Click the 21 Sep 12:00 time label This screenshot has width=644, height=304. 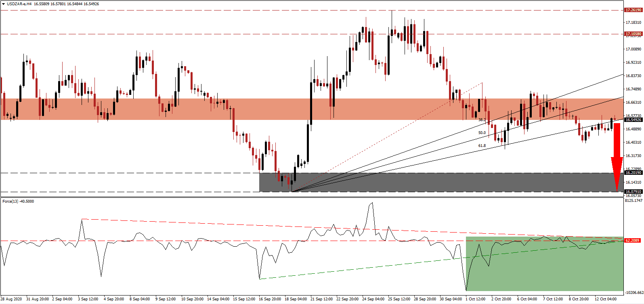pyautogui.click(x=321, y=299)
